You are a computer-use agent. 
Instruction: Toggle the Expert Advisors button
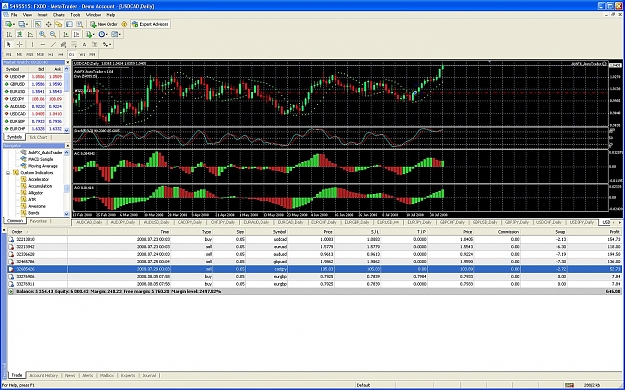click(150, 24)
